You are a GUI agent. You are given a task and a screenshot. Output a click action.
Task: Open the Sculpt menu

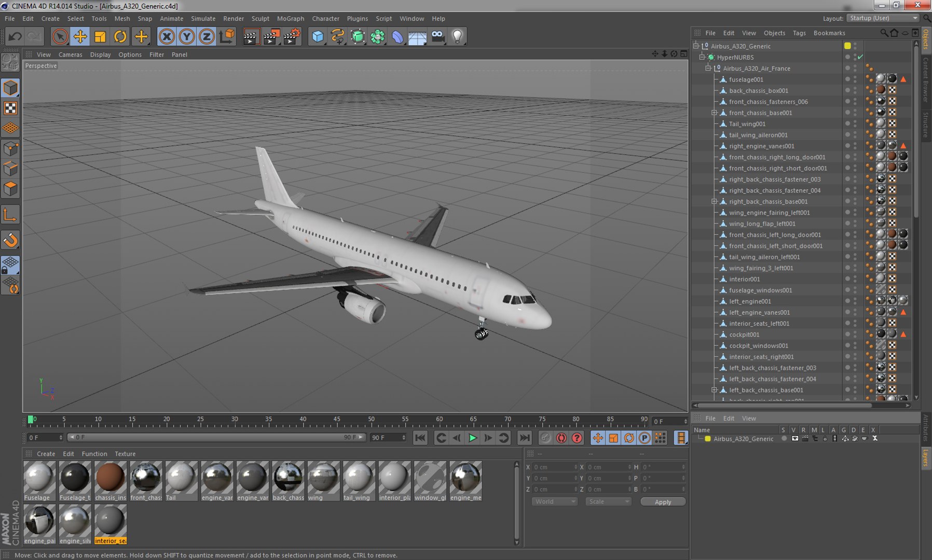tap(261, 18)
